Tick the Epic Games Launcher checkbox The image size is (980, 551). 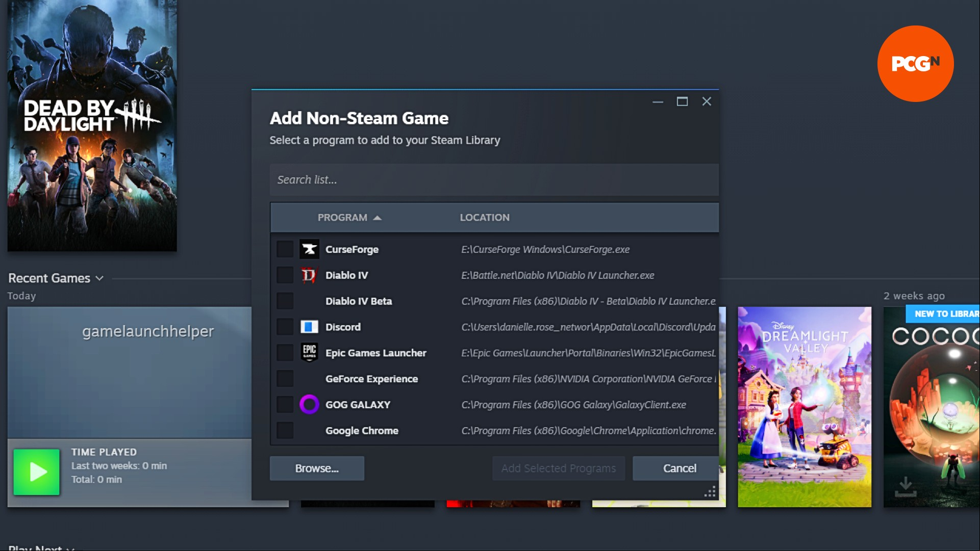[x=285, y=353]
